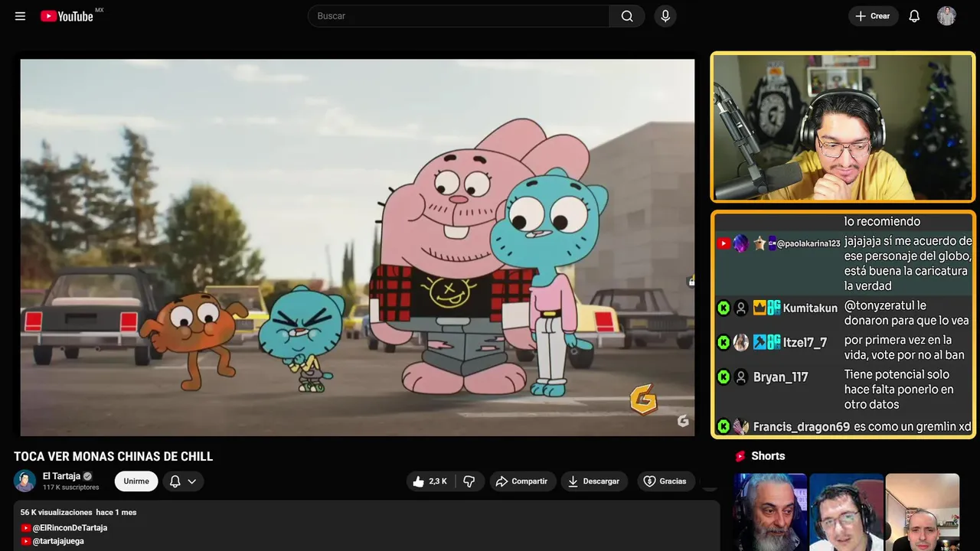Open the notifications bell in header
980x551 pixels.
click(914, 16)
